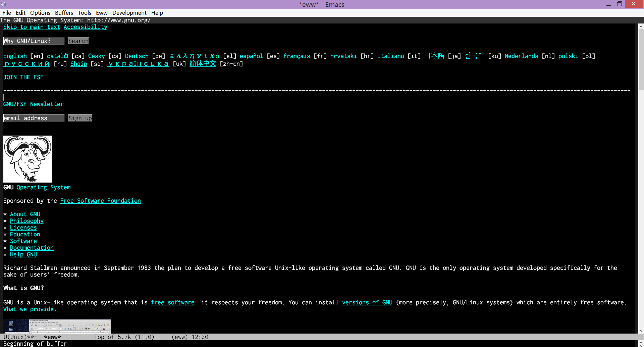644x347 pixels.
Task: Click the *eww* buffer name in mode line
Action: [x=52, y=337]
